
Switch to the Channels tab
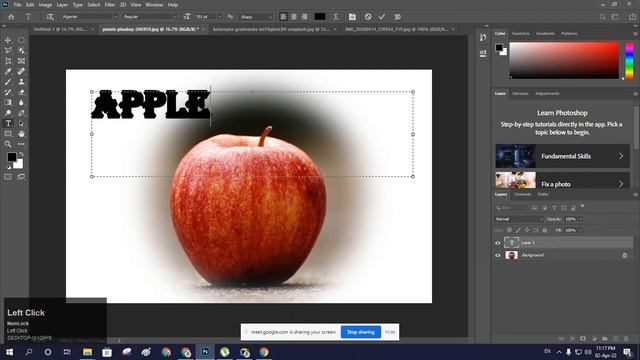tap(522, 194)
